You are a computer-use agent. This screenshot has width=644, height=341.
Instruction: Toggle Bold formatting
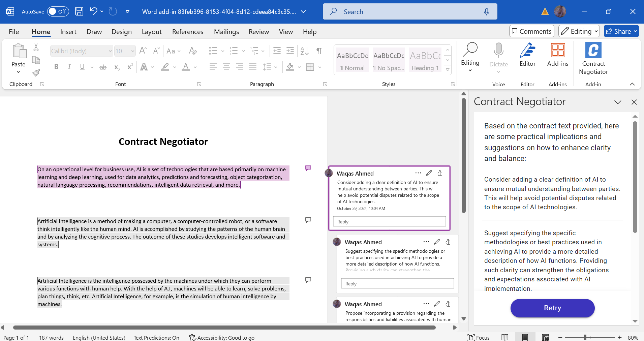(56, 67)
